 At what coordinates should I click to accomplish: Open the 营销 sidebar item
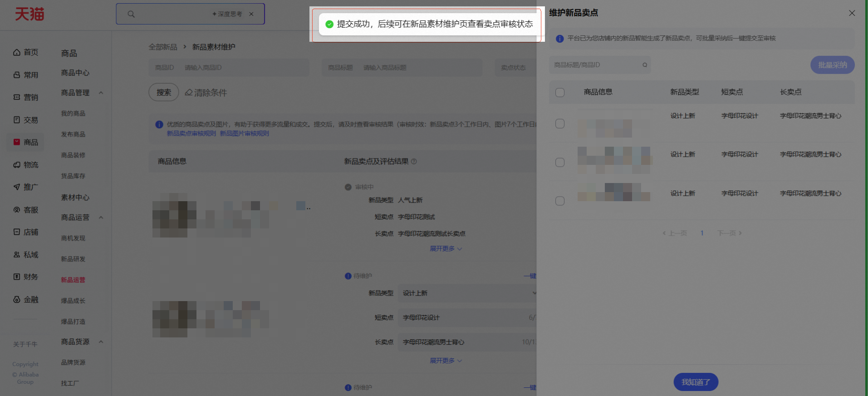[x=26, y=97]
